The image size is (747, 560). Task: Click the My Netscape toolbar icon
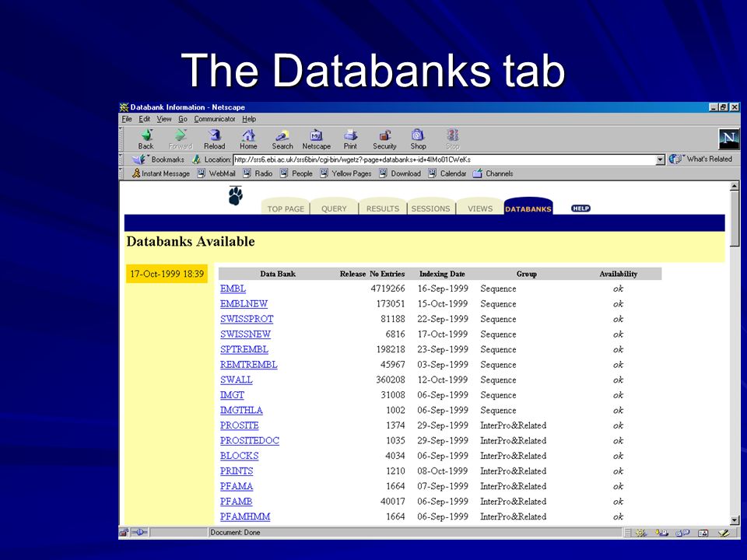(x=317, y=139)
